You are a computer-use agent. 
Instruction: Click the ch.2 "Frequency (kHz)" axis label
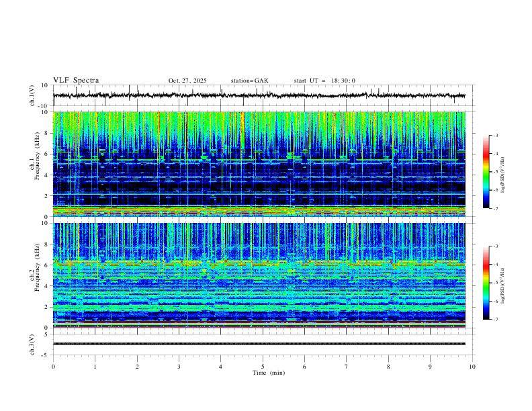pyautogui.click(x=38, y=267)
